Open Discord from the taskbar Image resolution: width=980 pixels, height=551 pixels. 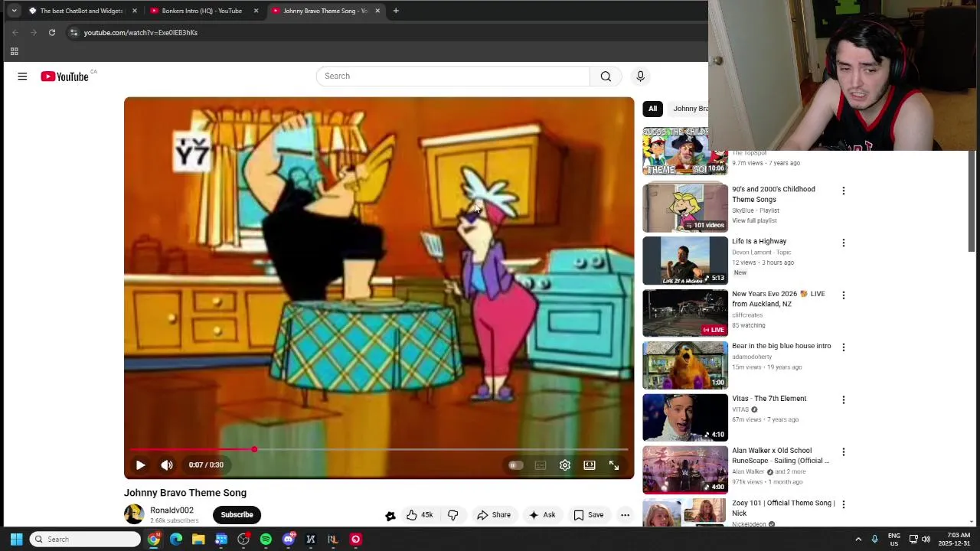click(x=289, y=540)
